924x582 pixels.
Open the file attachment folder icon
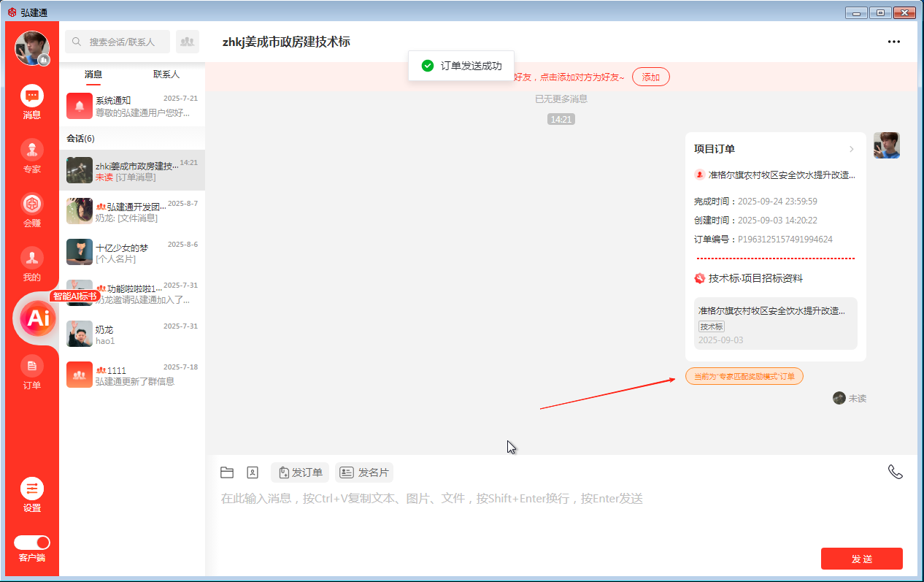click(x=227, y=472)
